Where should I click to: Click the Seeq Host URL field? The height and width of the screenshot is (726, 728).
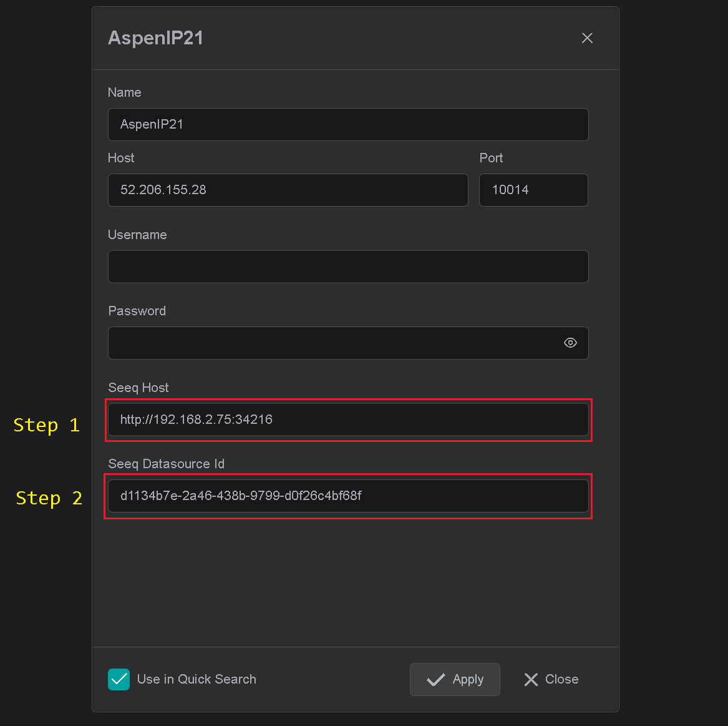pyautogui.click(x=348, y=419)
